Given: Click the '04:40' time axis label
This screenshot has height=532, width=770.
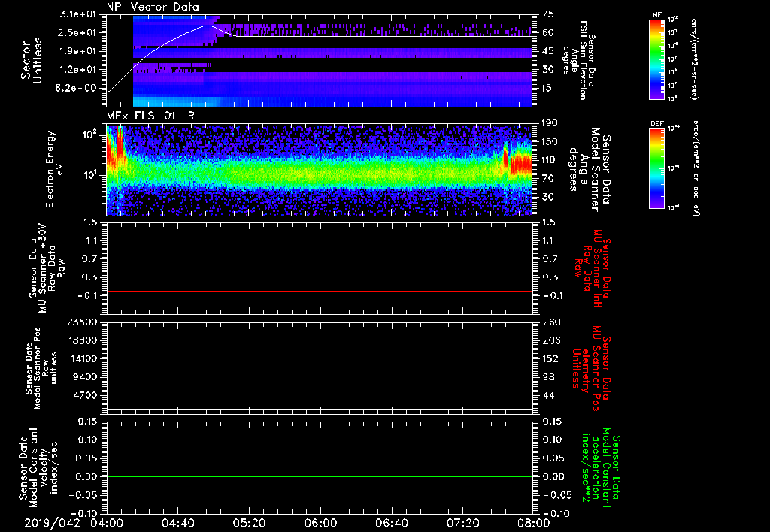Looking at the screenshot, I should click(177, 523).
